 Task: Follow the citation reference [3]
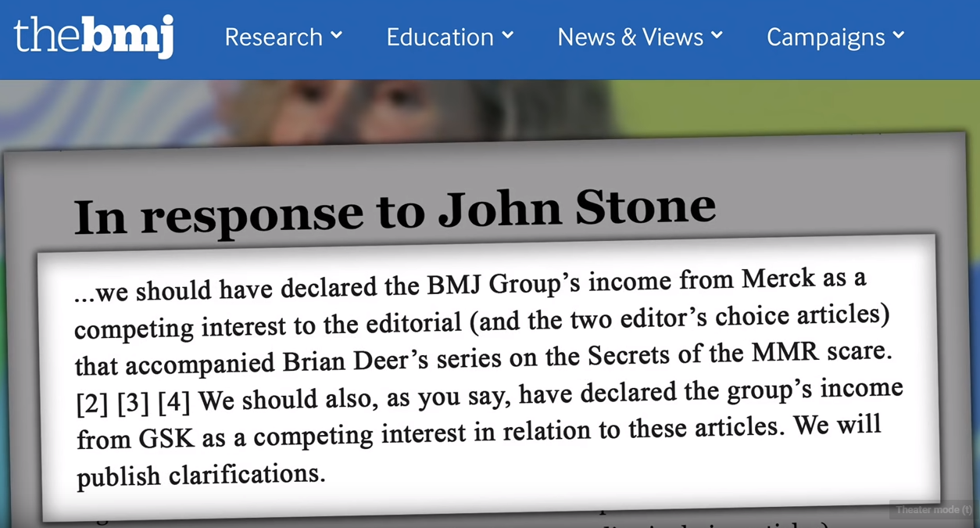[x=133, y=405]
